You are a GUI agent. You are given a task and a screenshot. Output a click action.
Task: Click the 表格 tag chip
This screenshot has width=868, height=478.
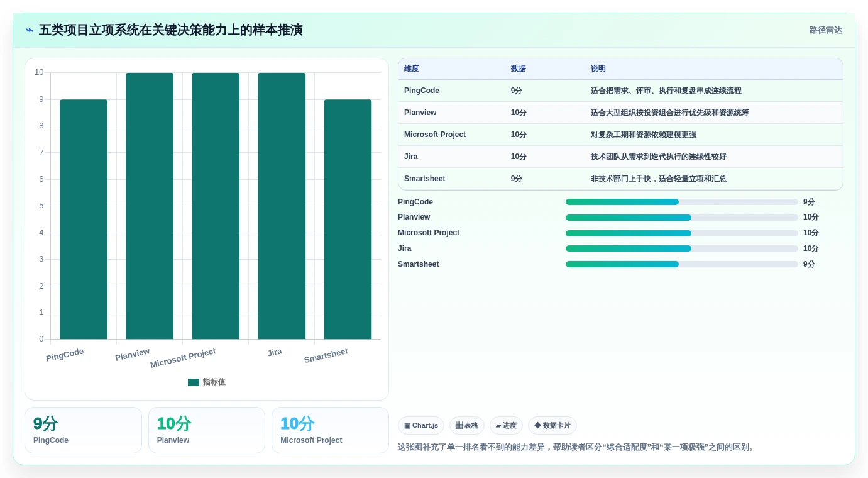click(x=467, y=426)
